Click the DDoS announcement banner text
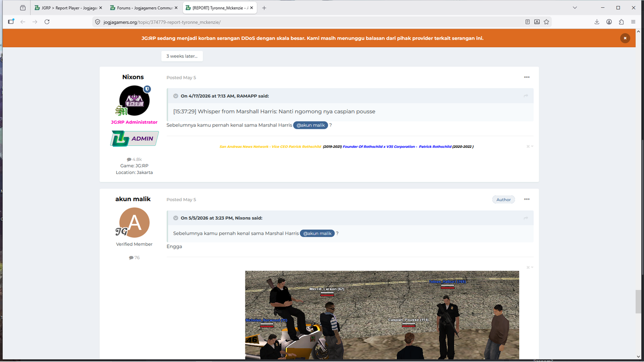Viewport: 644px width, 362px height. [x=312, y=38]
